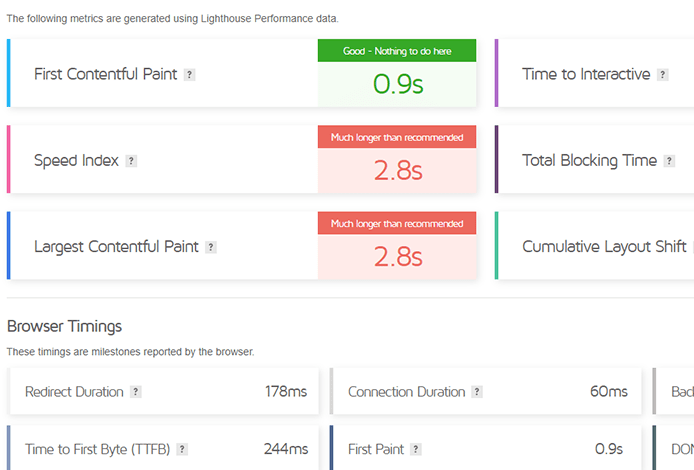Click the 178ms Redirect Duration value
This screenshot has height=470, width=694.
(x=286, y=391)
